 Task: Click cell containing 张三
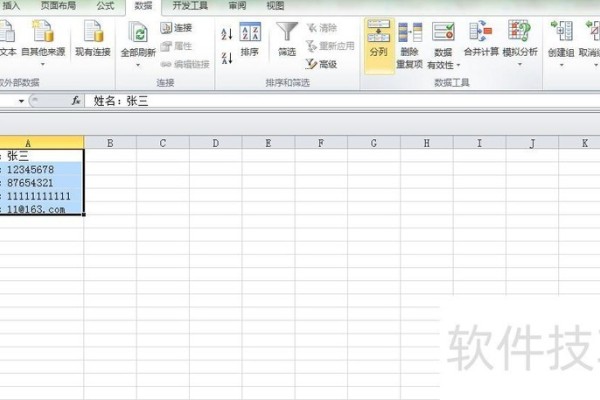point(41,156)
